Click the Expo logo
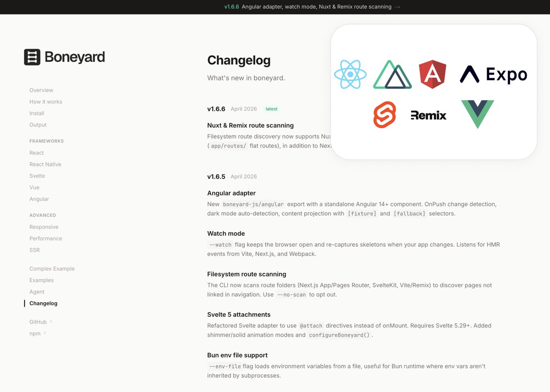Screen dimensions: 550x392 tap(494, 74)
